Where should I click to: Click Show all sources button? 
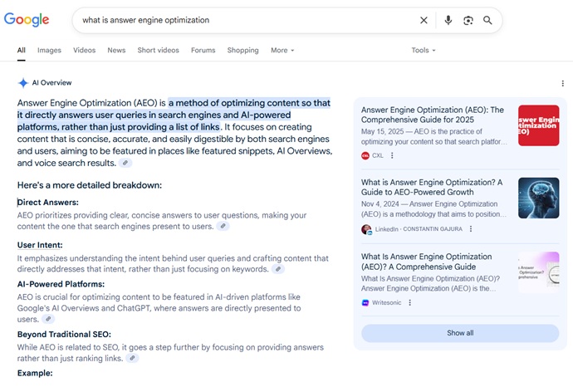[x=460, y=333]
